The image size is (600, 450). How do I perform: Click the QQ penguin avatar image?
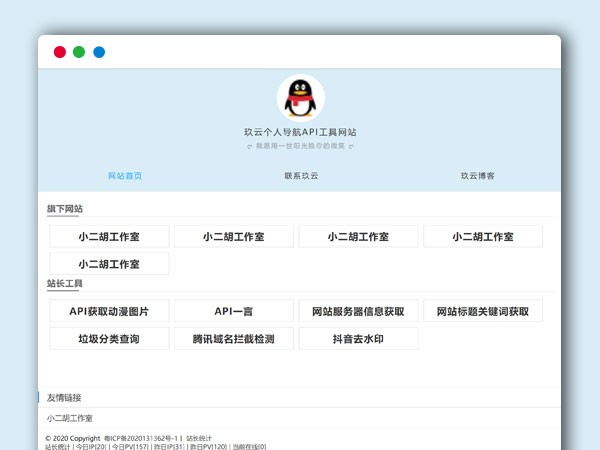[300, 98]
